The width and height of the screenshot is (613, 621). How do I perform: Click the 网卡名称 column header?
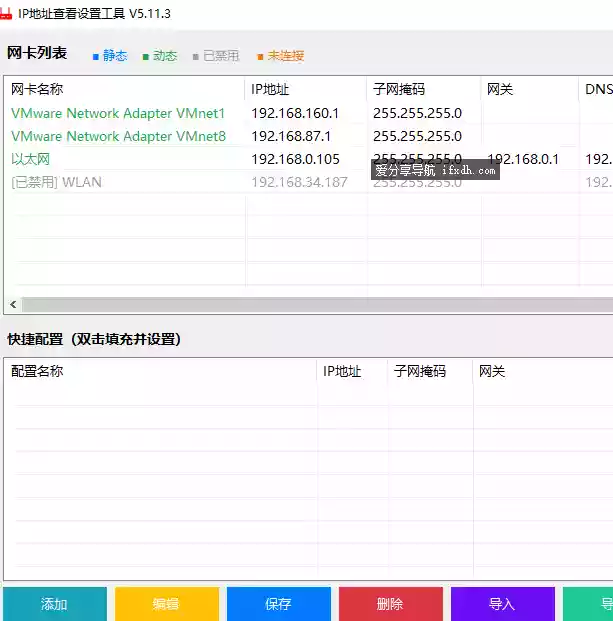click(125, 89)
